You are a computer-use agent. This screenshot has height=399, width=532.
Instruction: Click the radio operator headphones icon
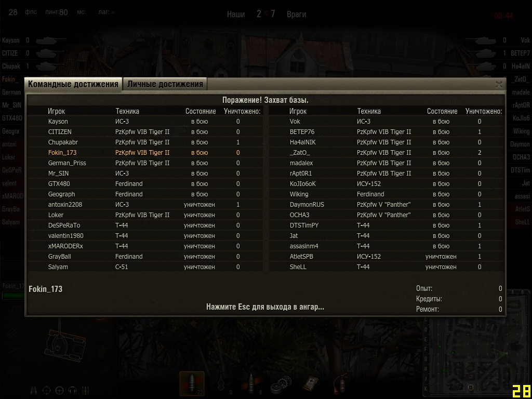72,391
